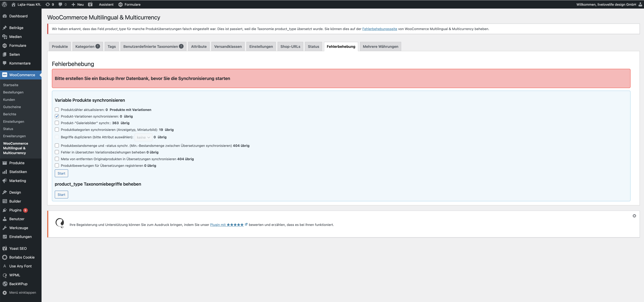644x302 pixels.
Task: Check Meta von entfernten Originalprodukten checkbox
Action: click(x=57, y=159)
